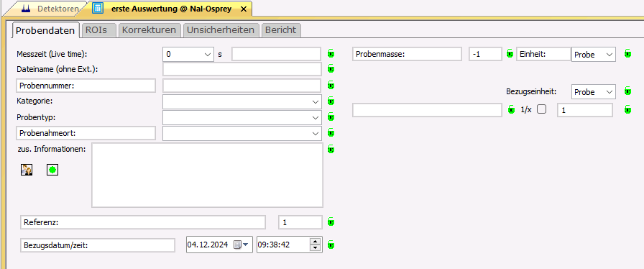Click the Bezugsdatum/zeit label field
Viewport: 644px width, 269px height.
pyautogui.click(x=98, y=245)
